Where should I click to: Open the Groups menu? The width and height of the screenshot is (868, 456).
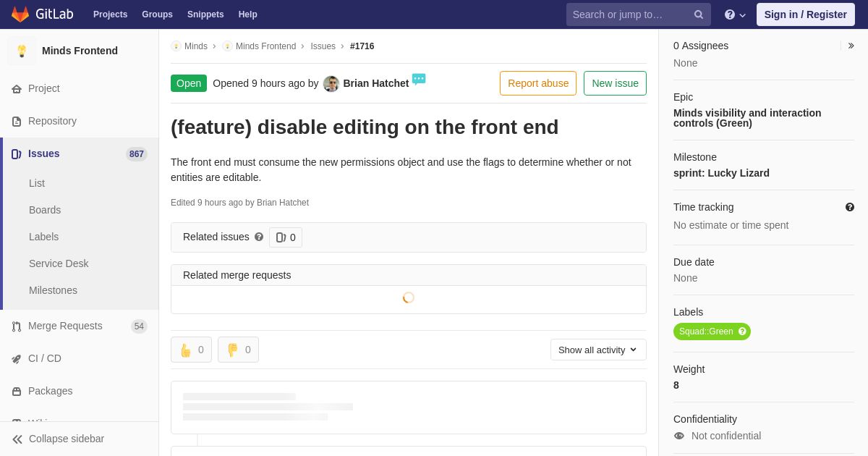click(x=157, y=14)
